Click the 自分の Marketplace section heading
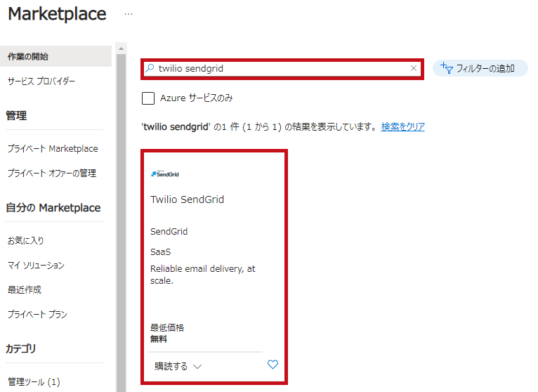Screen dimensions: 538x392 [x=53, y=208]
